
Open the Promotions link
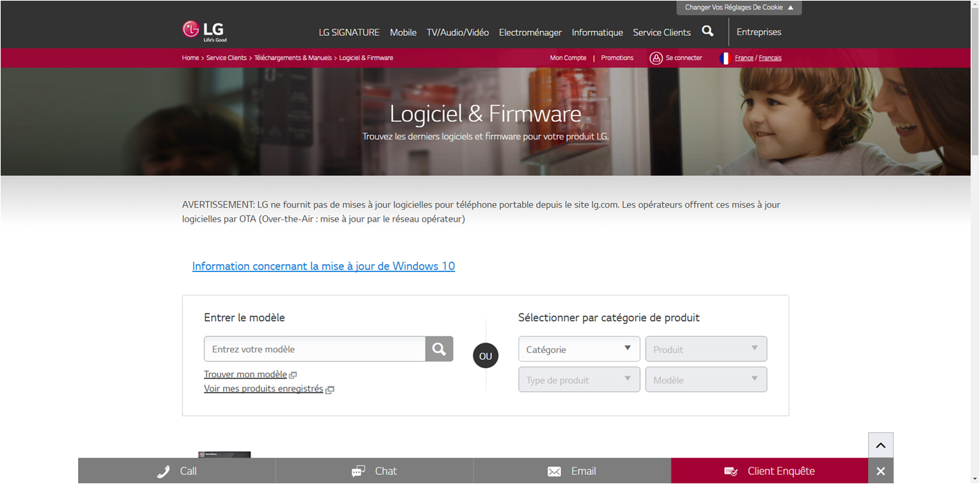[x=617, y=58]
